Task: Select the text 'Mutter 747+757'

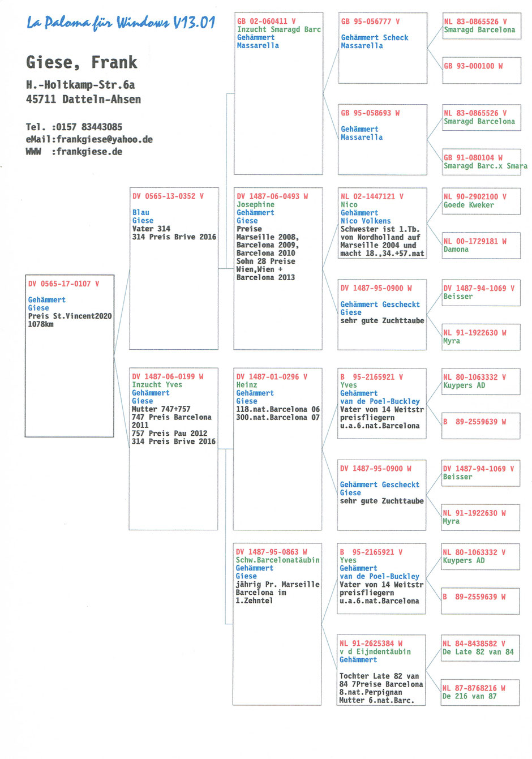Action: click(161, 409)
